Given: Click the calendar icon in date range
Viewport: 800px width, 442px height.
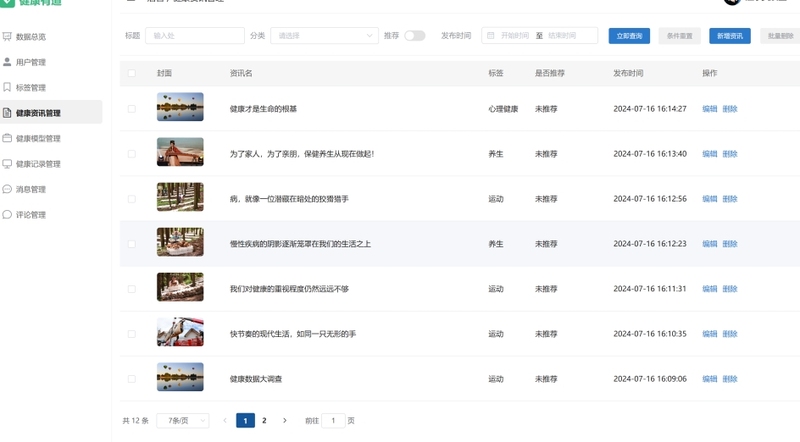Looking at the screenshot, I should [x=490, y=36].
